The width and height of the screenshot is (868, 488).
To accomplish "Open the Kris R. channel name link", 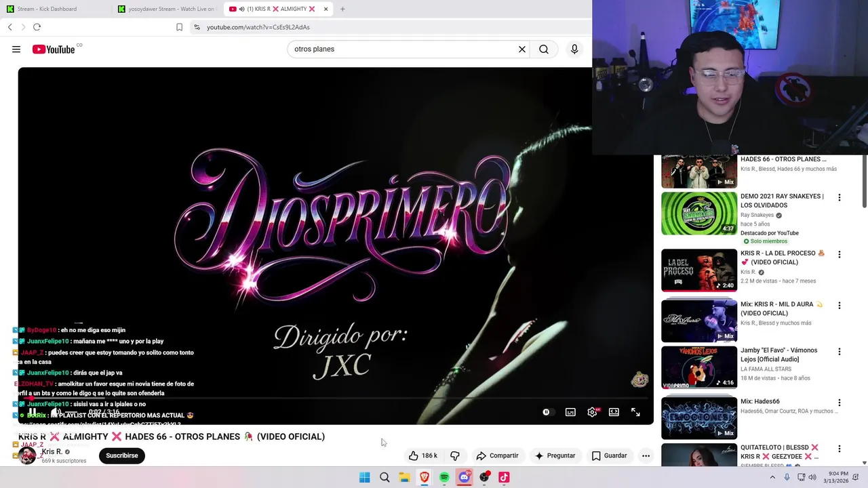I will (52, 451).
